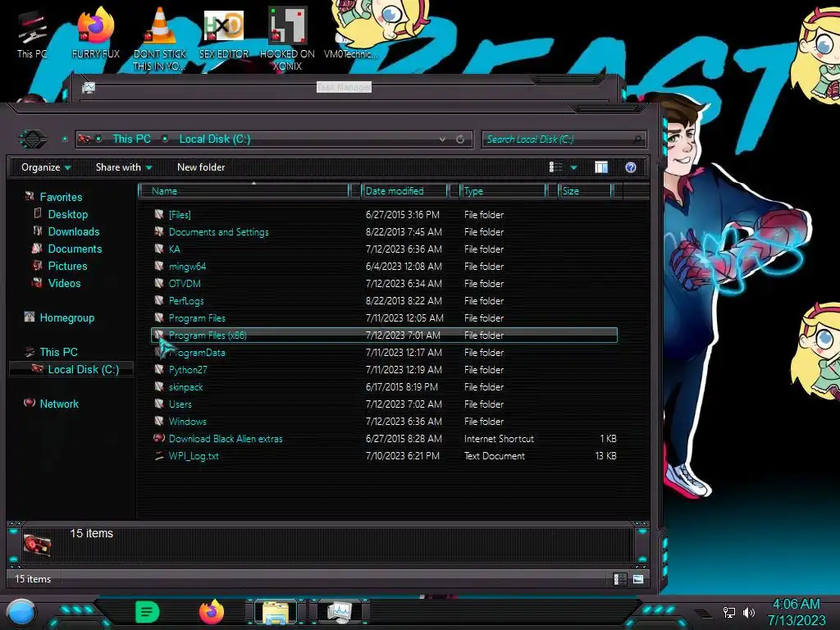The height and width of the screenshot is (630, 840).
Task: Select Homegroup in navigation pane
Action: coord(66,317)
